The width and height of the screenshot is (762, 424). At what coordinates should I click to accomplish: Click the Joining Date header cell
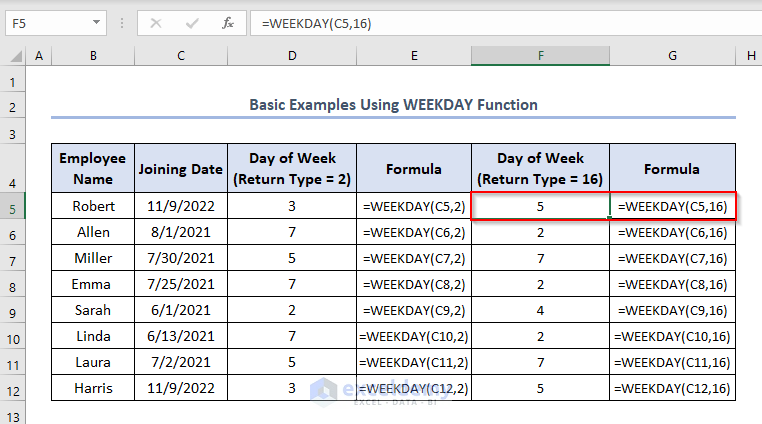[x=181, y=169]
